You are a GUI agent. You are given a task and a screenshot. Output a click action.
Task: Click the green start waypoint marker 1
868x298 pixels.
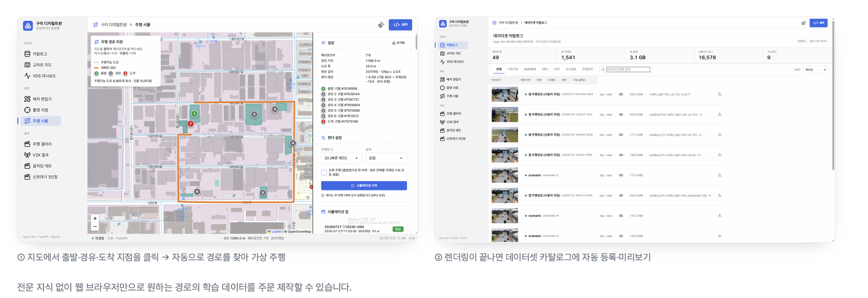tap(194, 114)
